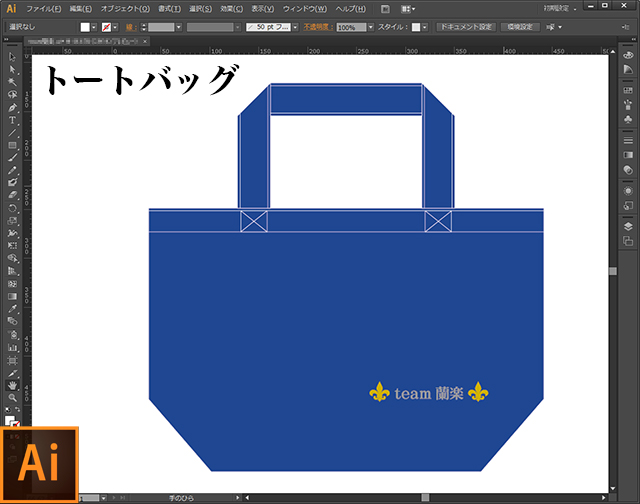The width and height of the screenshot is (640, 504).
Task: Pick the Pencil tool
Action: click(12, 170)
